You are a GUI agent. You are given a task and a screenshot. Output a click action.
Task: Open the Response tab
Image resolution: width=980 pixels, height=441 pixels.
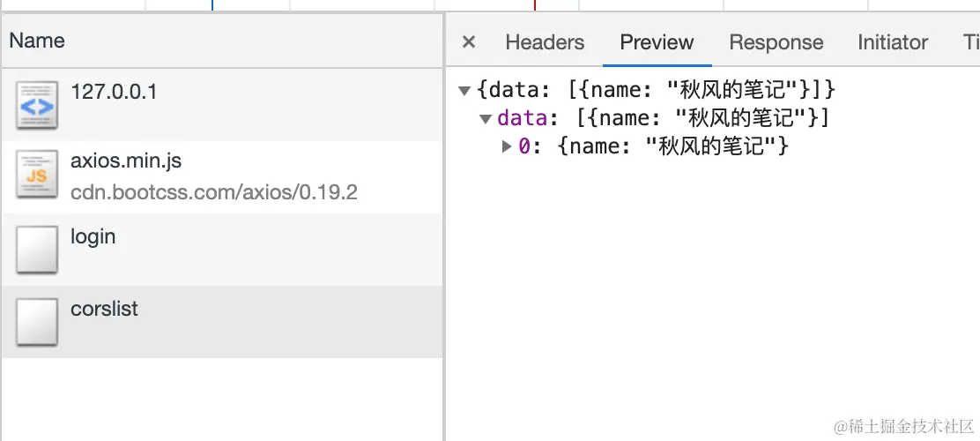point(776,42)
